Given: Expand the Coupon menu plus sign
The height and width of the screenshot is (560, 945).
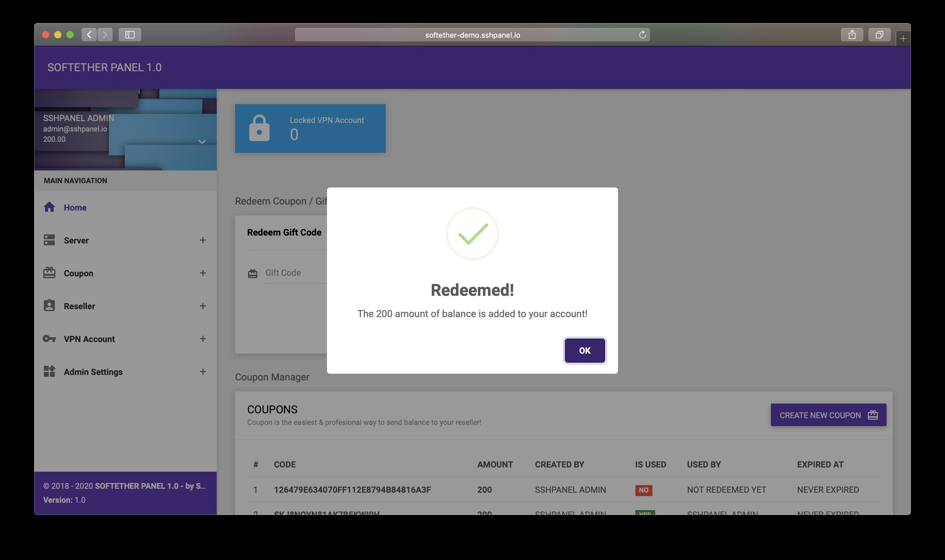Looking at the screenshot, I should (x=203, y=273).
